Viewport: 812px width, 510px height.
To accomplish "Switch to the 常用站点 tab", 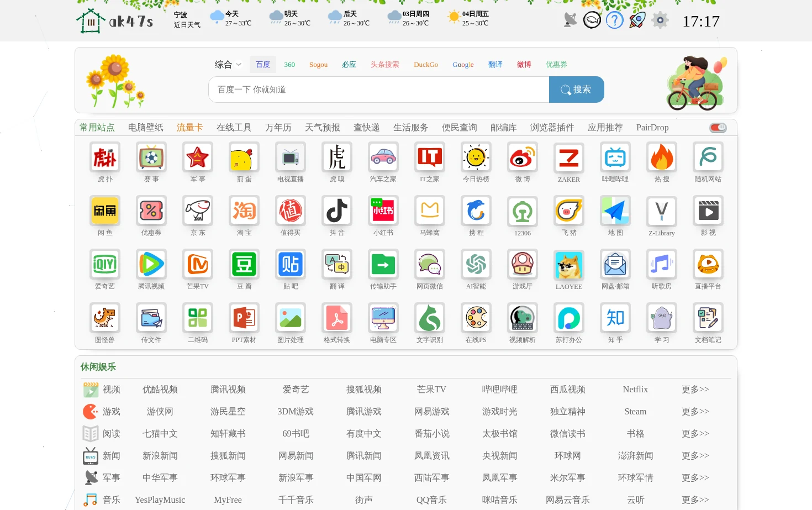I will click(97, 128).
